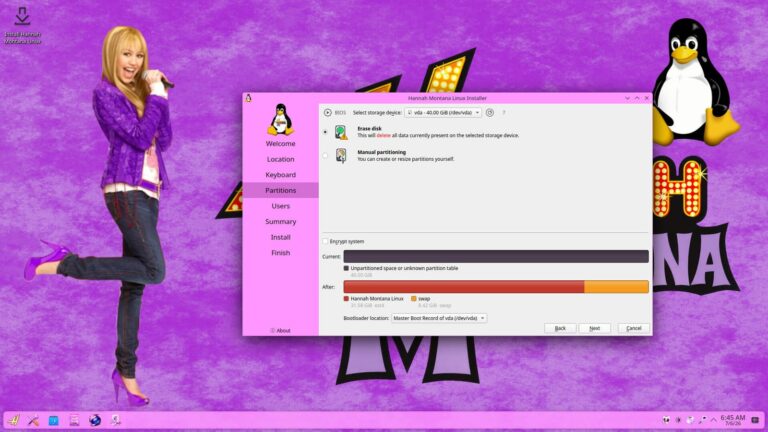The width and height of the screenshot is (768, 432).
Task: Launch the globe web browser in the taskbar
Action: [x=95, y=420]
